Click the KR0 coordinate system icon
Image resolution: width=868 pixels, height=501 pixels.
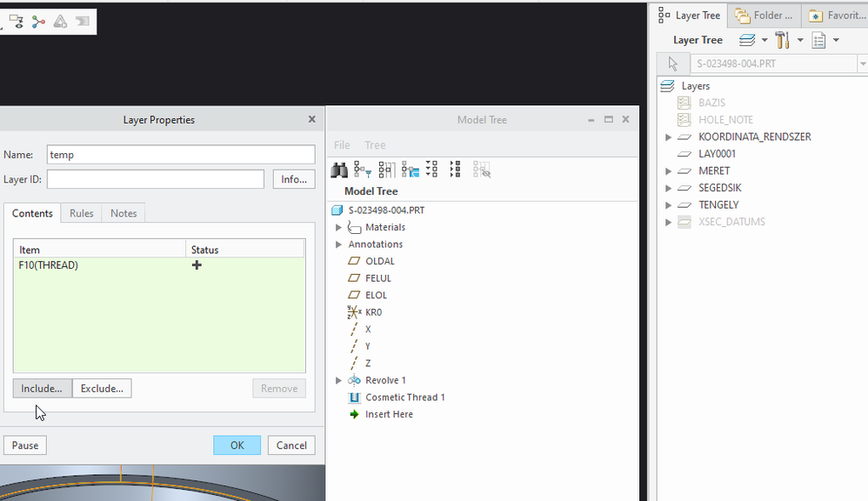coord(354,312)
